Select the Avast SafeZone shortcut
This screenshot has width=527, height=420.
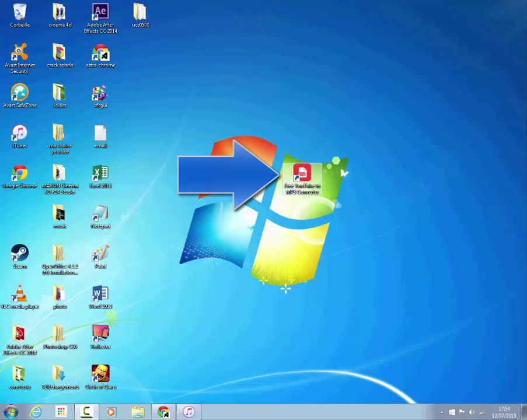coord(19,96)
